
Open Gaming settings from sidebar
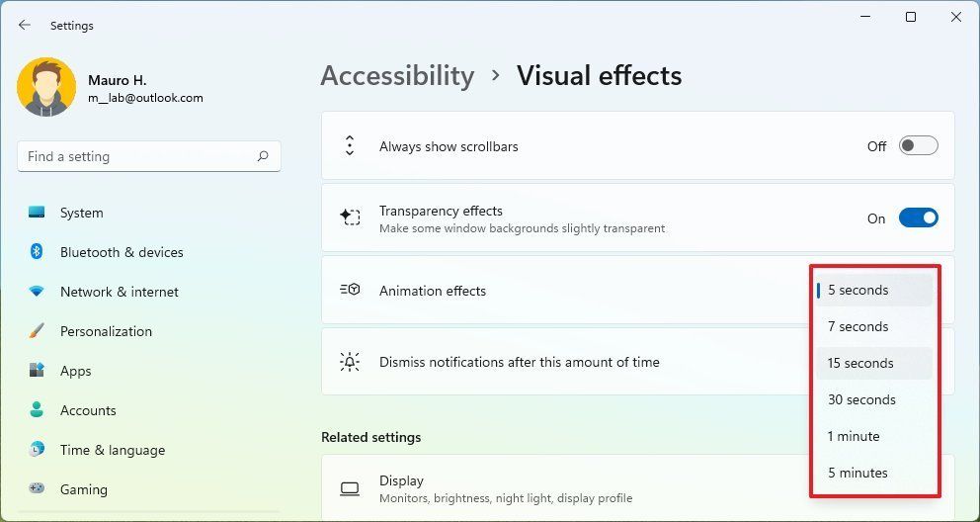click(x=83, y=489)
